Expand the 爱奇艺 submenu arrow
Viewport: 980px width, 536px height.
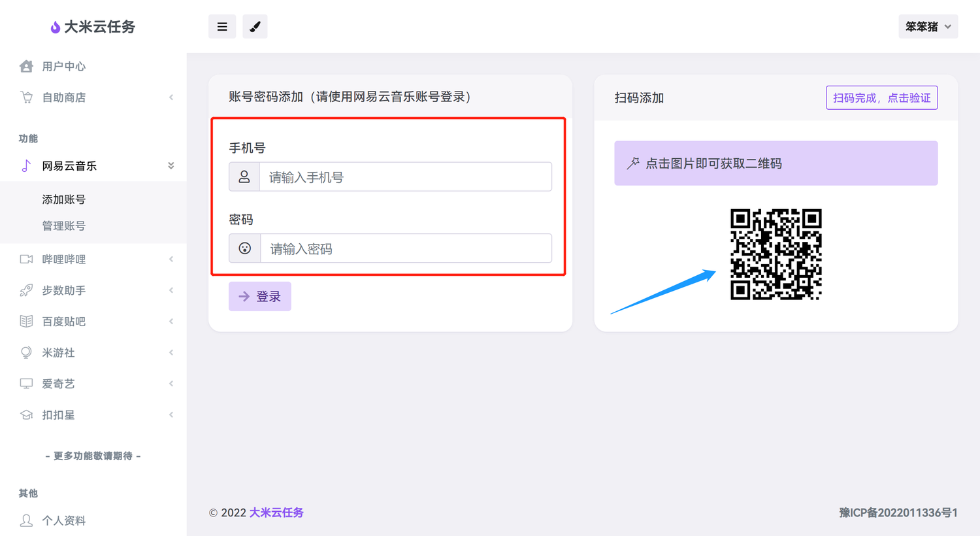[x=171, y=384]
